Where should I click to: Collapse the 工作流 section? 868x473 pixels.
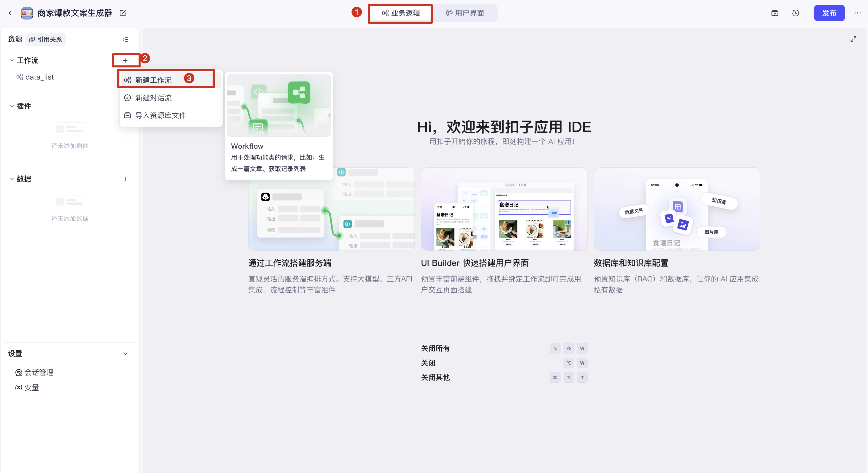12,61
